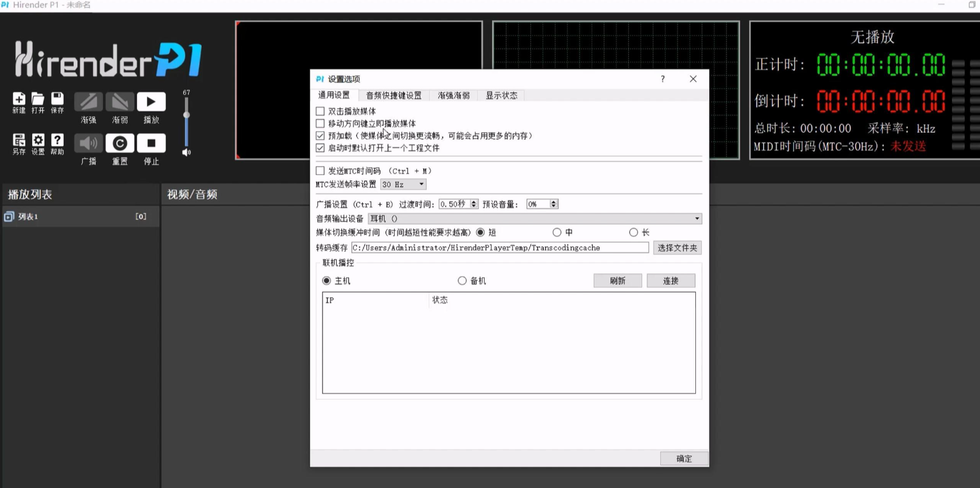Select 长 buffer time radio button
The height and width of the screenshot is (488, 980).
(x=633, y=232)
